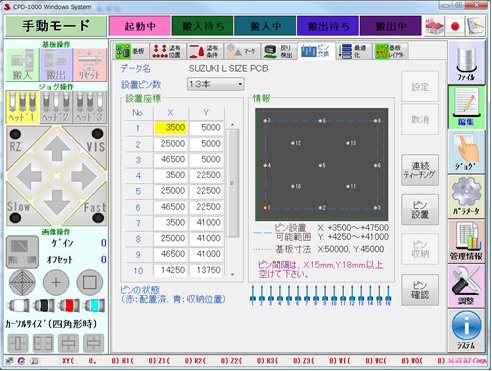Click pin 5 point in board map
The width and height of the screenshot is (492, 371).
pos(320,165)
